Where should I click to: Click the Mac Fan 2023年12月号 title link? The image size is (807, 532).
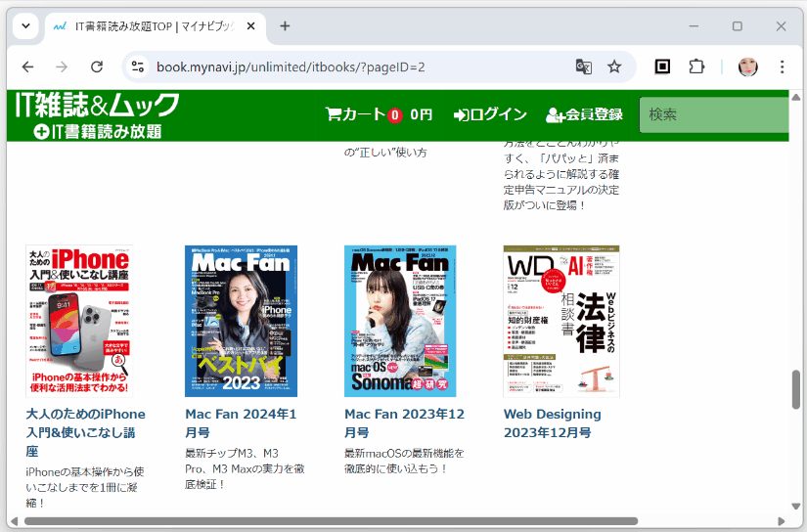tap(405, 423)
